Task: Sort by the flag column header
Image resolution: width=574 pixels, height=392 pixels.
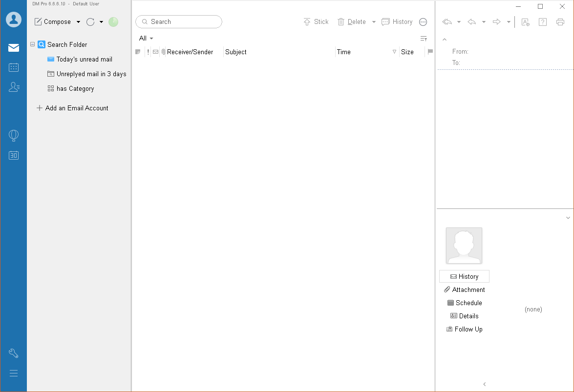Action: click(x=430, y=52)
